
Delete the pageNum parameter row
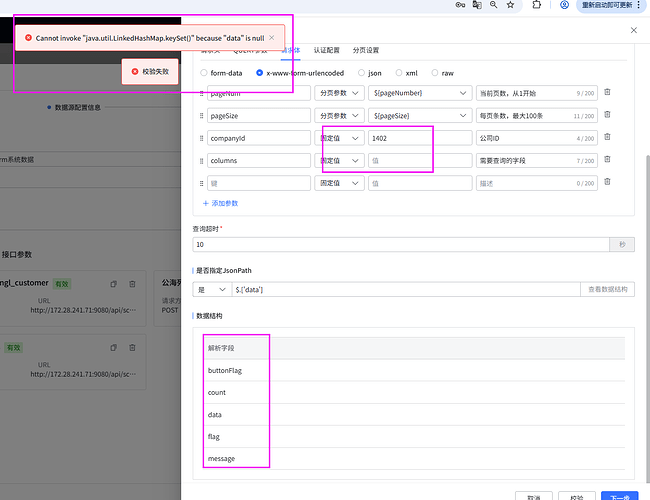[x=607, y=92]
